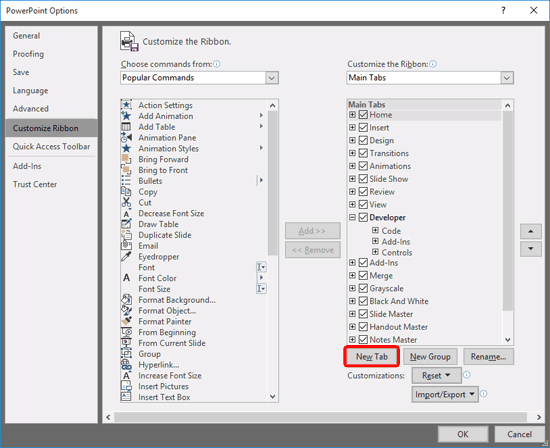
Task: Click the Duplicate Slide icon
Action: tap(126, 235)
